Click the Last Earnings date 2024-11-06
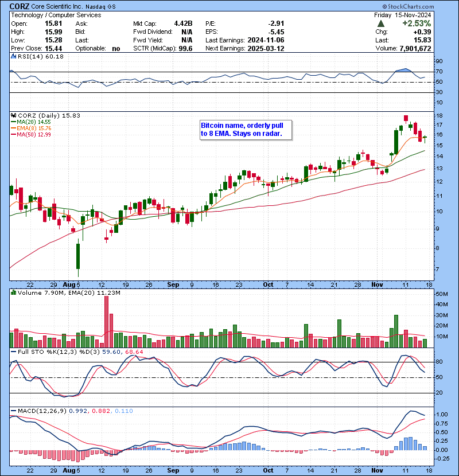Image resolution: width=459 pixels, height=476 pixels. point(266,40)
